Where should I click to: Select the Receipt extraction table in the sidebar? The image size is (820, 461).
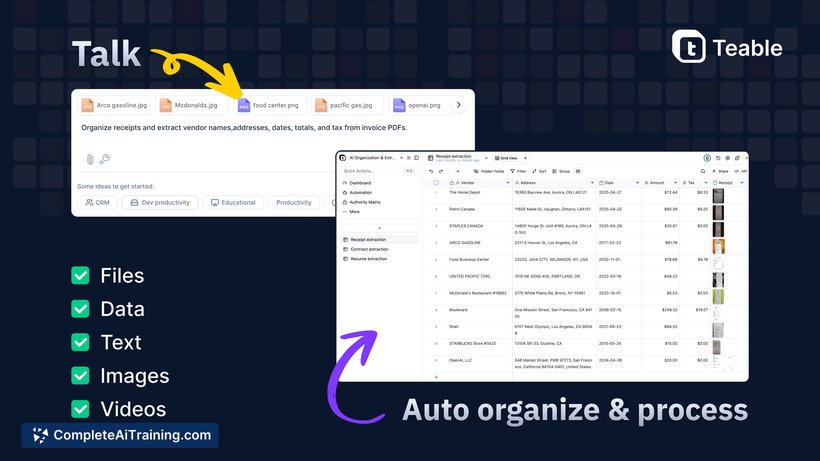pos(379,239)
